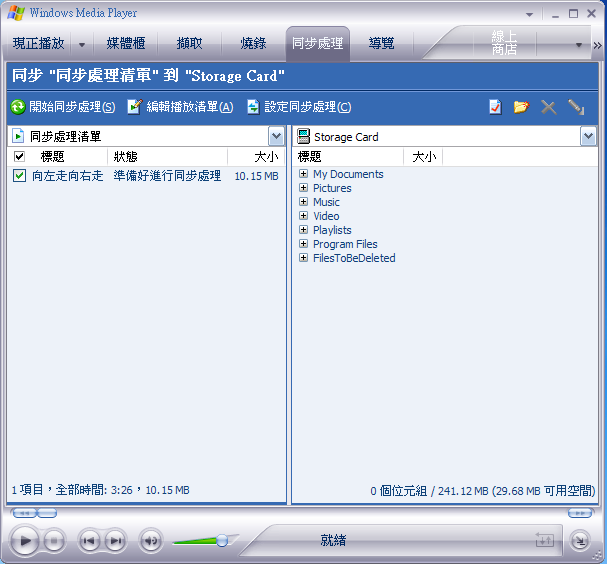Click the 準備好進行同步處理 status text
Viewport: 607px width, 564px height.
click(x=167, y=176)
